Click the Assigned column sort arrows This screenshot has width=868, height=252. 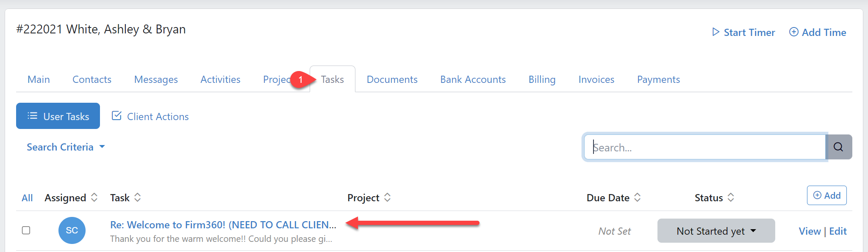pyautogui.click(x=94, y=197)
